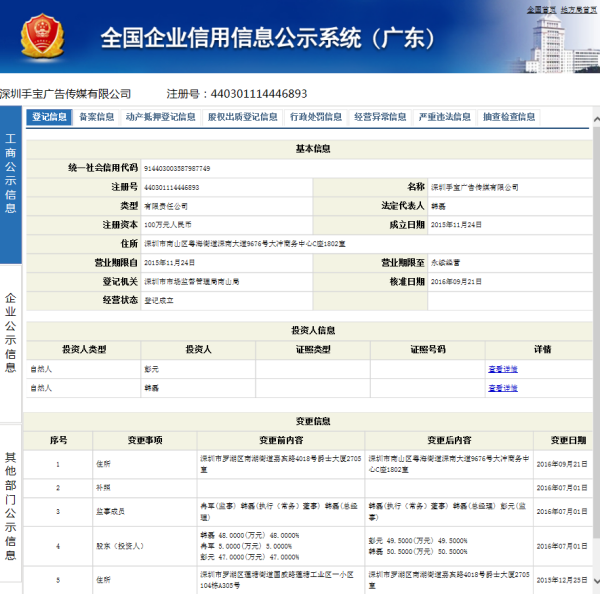Click registered capital value 100万元人民币
This screenshot has height=594, width=600.
[x=168, y=225]
